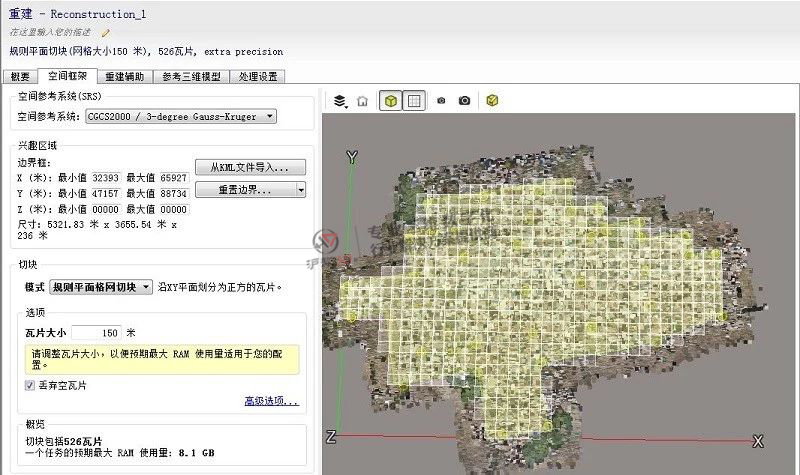Click the Z maximum value field
This screenshot has height=475, width=800.
tap(173, 210)
